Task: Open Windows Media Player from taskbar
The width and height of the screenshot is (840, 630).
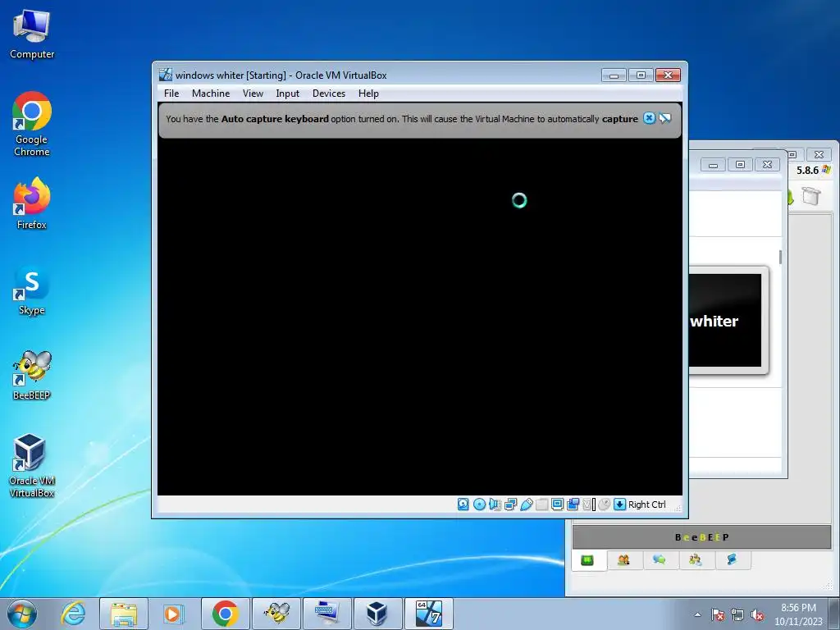Action: [x=172, y=614]
